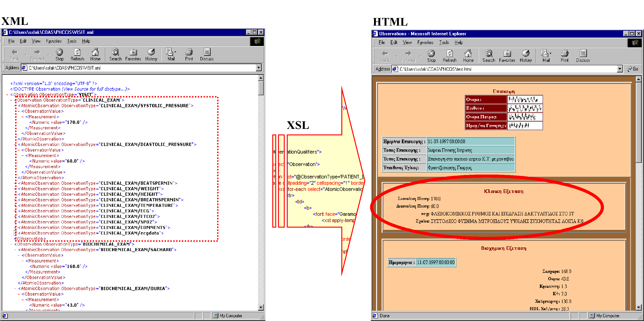Collapse the SYSTOLIC_PRESSURE AtomicObservation node
This screenshot has width=644, height=321.
[x=15, y=106]
